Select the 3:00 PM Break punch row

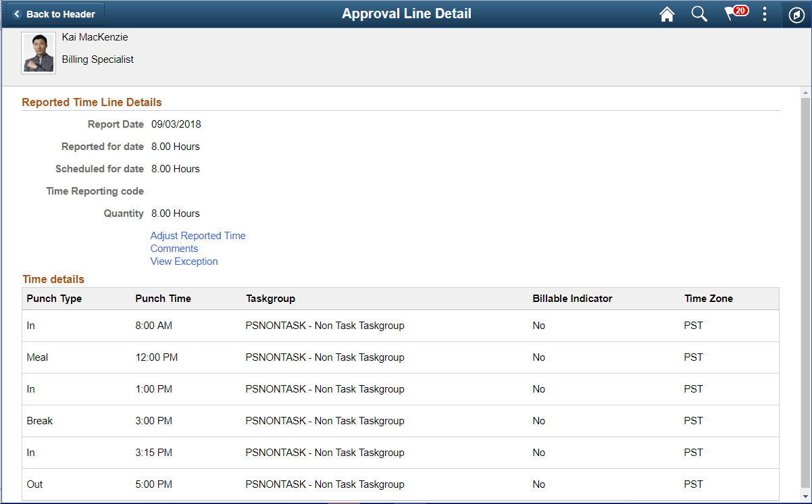click(270, 420)
